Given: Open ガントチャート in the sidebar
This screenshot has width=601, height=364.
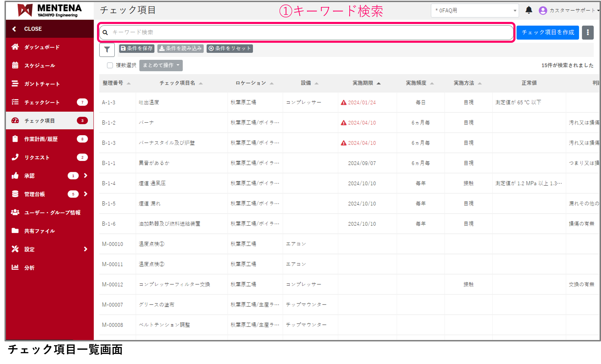Looking at the screenshot, I should click(42, 84).
